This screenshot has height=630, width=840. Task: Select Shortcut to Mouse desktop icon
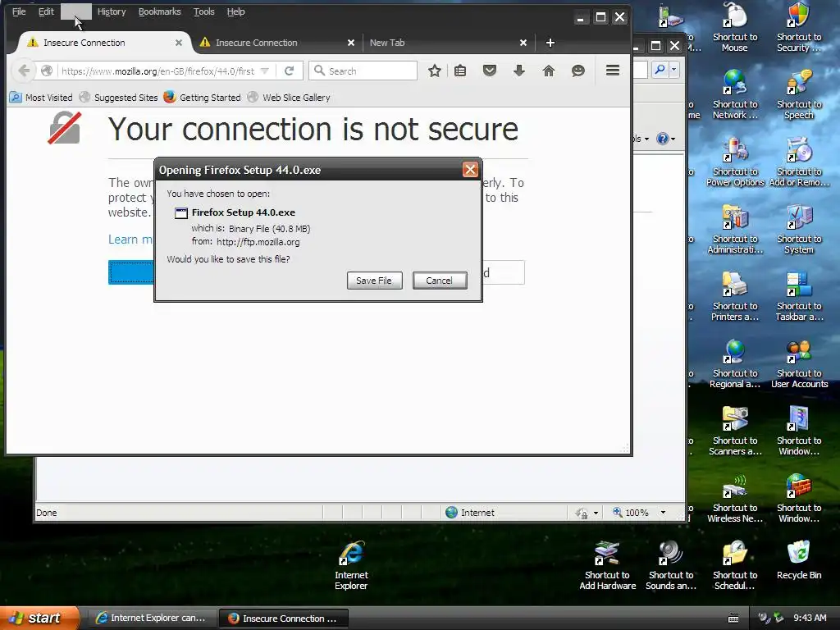click(x=735, y=28)
